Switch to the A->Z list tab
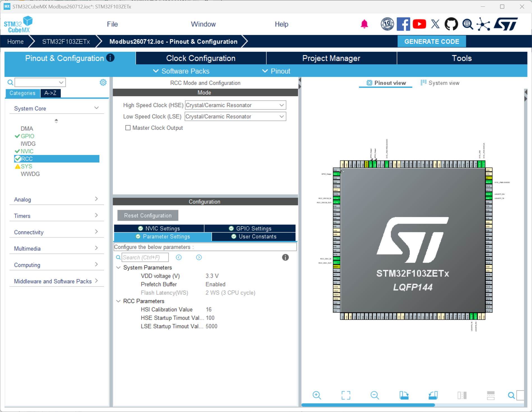Image resolution: width=532 pixels, height=412 pixels. [x=50, y=93]
